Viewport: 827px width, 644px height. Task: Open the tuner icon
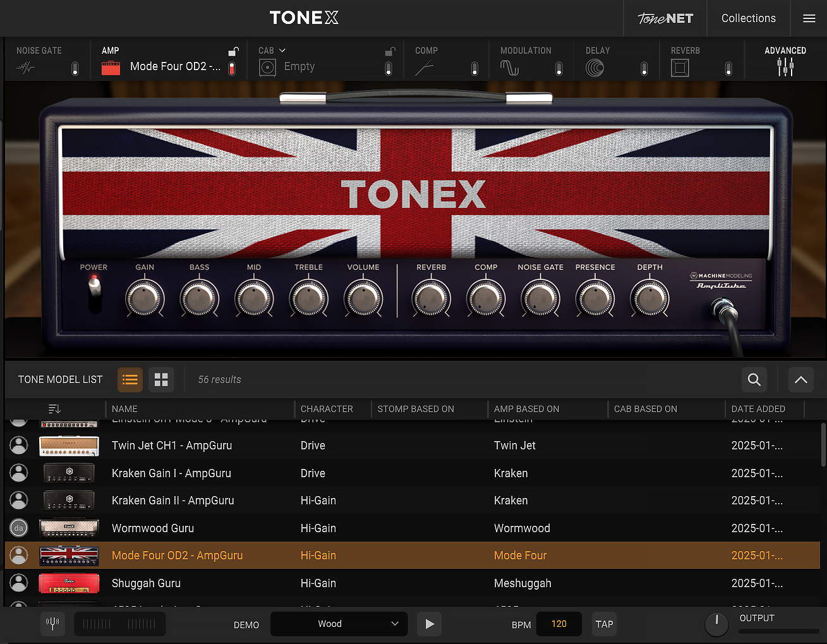tap(52, 624)
